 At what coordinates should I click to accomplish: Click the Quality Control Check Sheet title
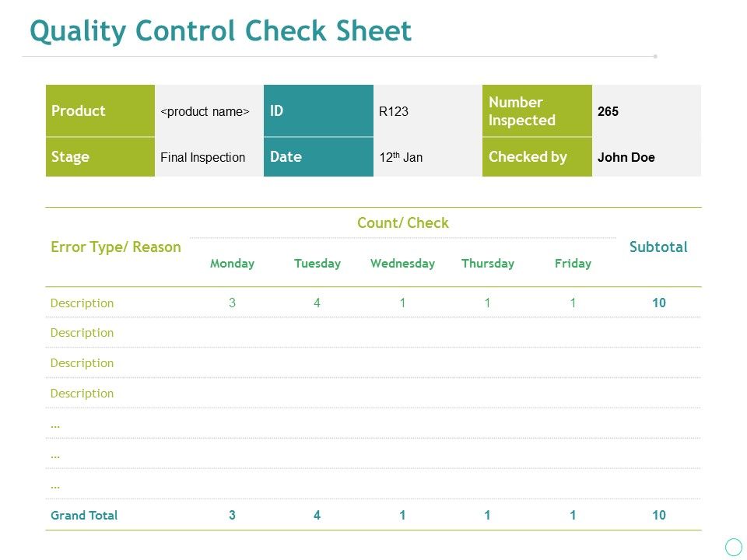click(220, 31)
